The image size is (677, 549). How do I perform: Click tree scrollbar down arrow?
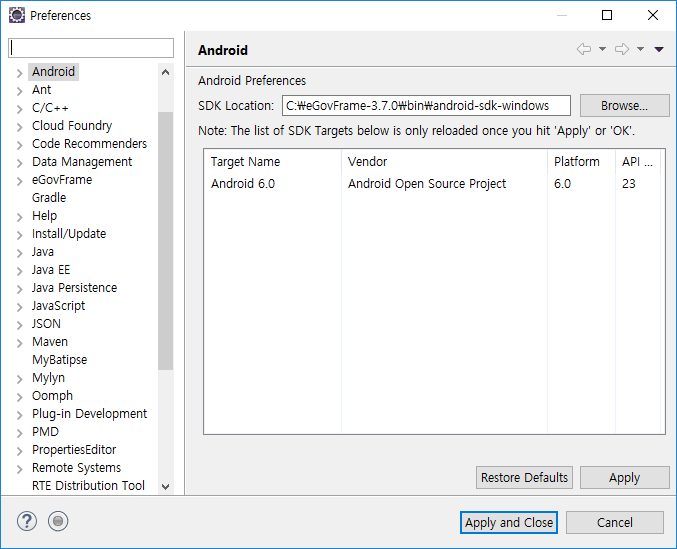click(x=165, y=486)
